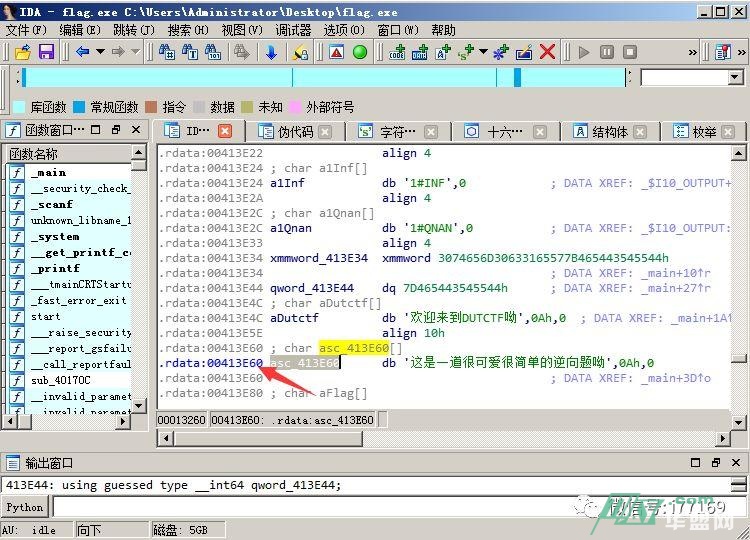The width and height of the screenshot is (750, 540).
Task: Open the 视图(V) menu
Action: (x=242, y=30)
